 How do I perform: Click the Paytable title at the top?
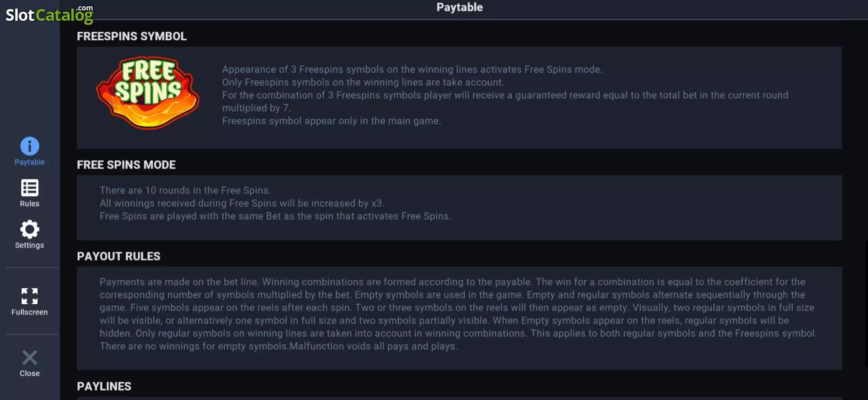coord(460,7)
